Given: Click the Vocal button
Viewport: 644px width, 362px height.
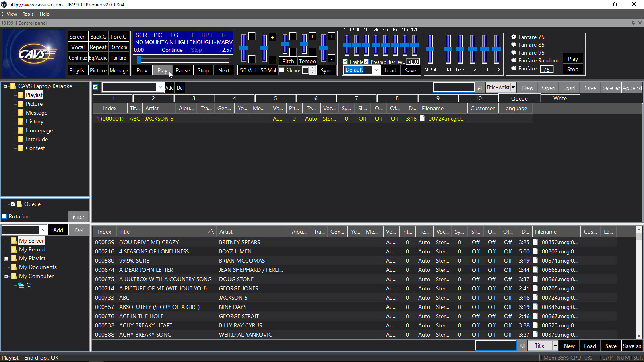Looking at the screenshot, I should [78, 47].
